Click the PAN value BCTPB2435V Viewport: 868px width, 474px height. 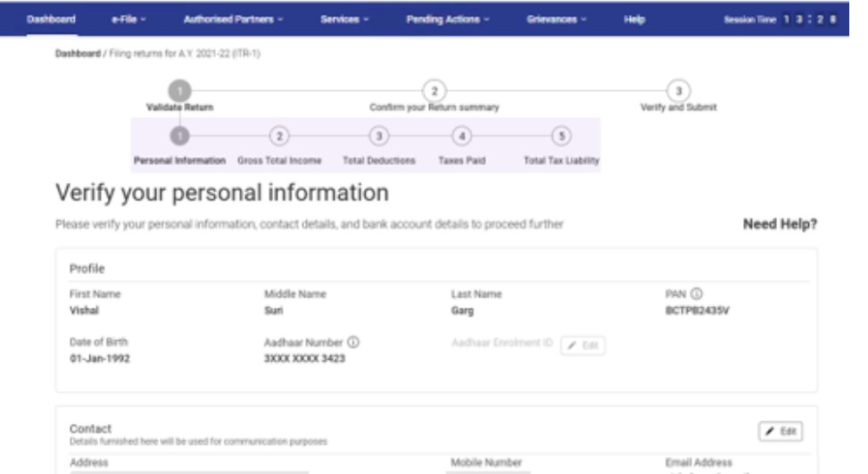(x=697, y=311)
